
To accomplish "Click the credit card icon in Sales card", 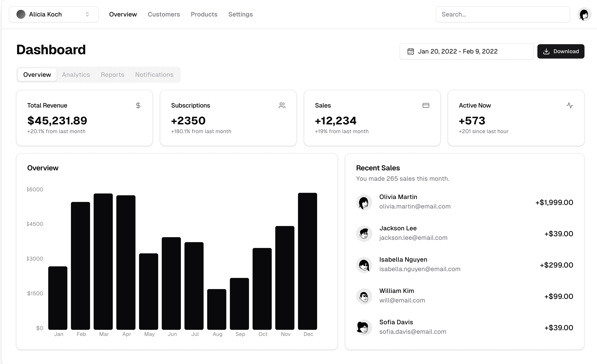I will [426, 105].
